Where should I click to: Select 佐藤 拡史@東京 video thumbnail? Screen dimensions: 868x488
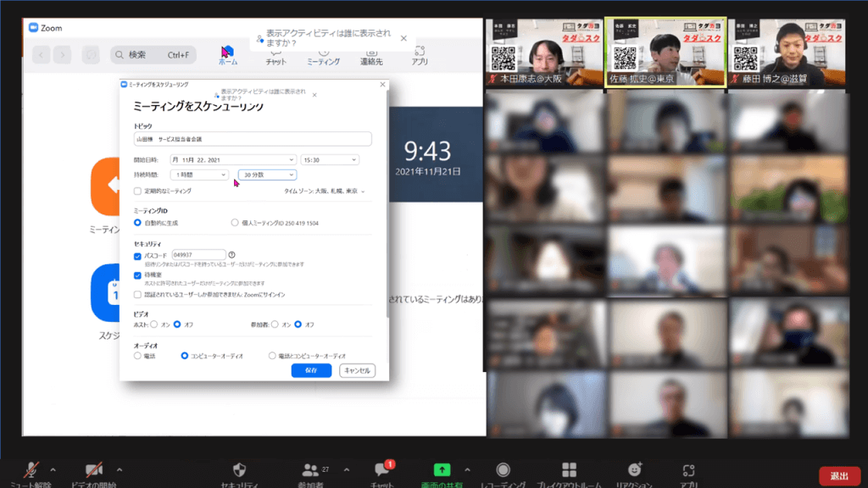pyautogui.click(x=665, y=53)
